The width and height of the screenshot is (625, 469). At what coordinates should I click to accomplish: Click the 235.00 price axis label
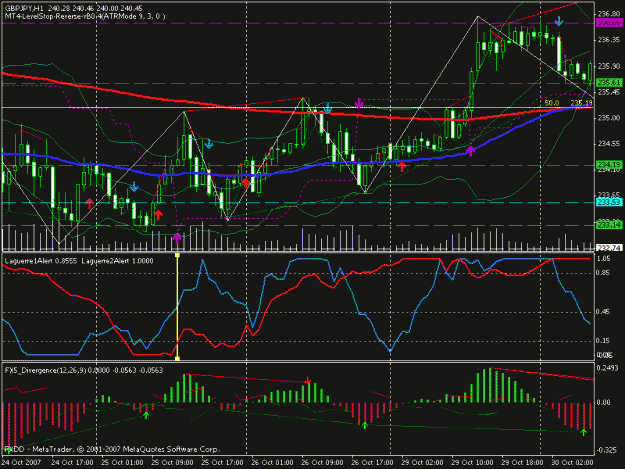coord(609,118)
